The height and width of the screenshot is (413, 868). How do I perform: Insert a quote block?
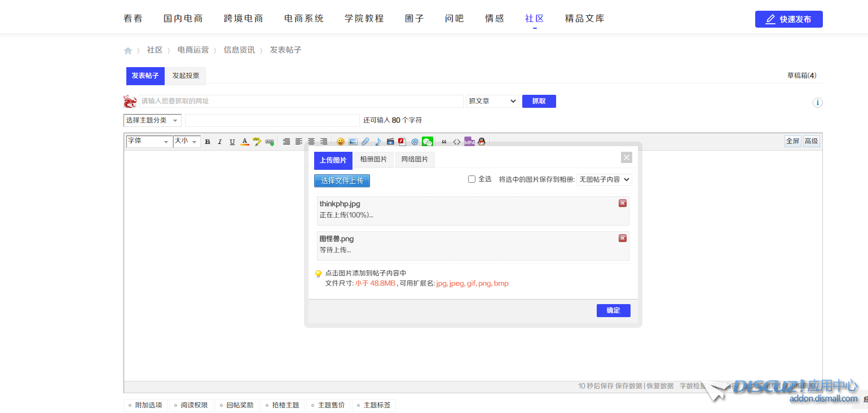click(444, 142)
